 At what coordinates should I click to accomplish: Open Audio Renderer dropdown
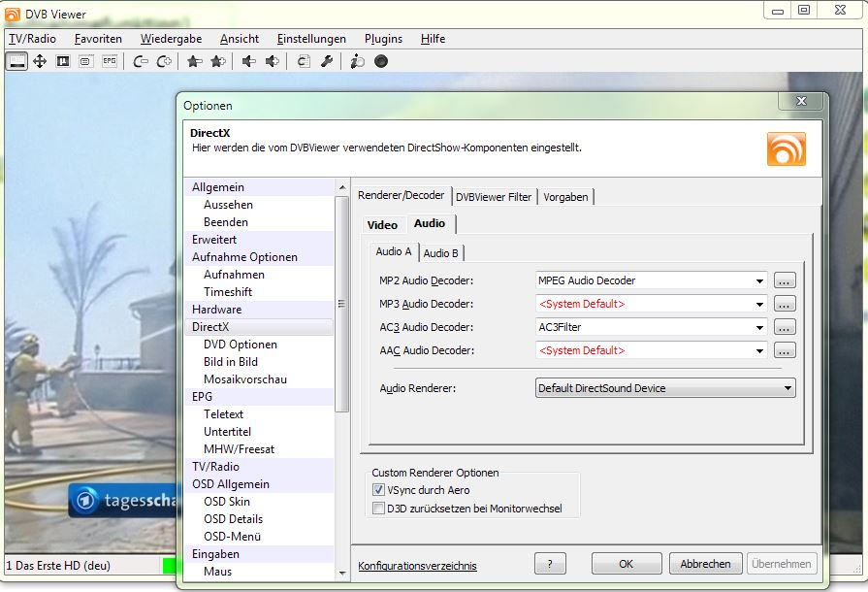coord(665,388)
